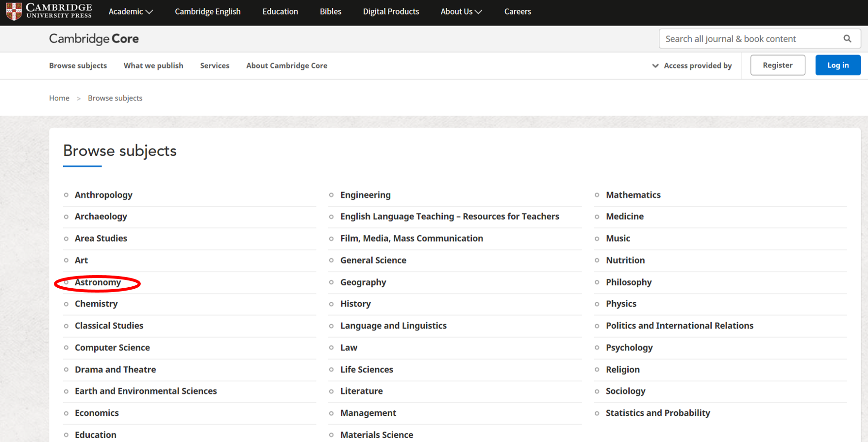Image resolution: width=868 pixels, height=442 pixels.
Task: Open Film, Media, Mass Communication subject
Action: [x=412, y=238]
